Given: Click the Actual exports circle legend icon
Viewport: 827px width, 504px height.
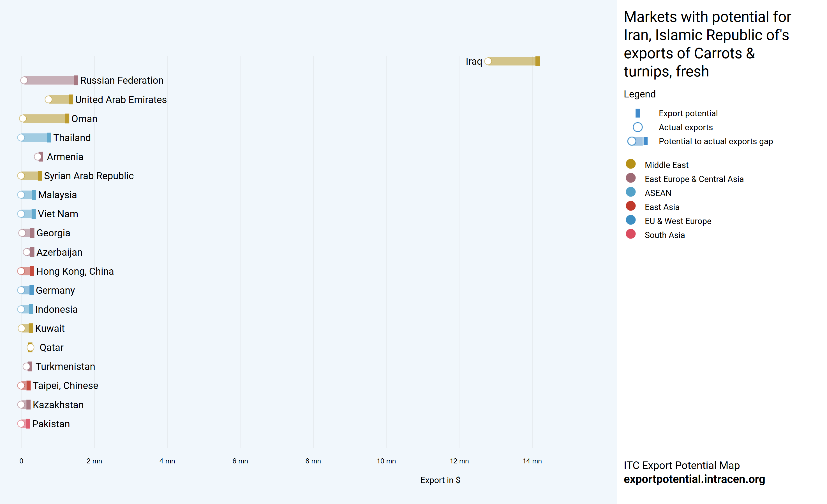Looking at the screenshot, I should (x=637, y=127).
